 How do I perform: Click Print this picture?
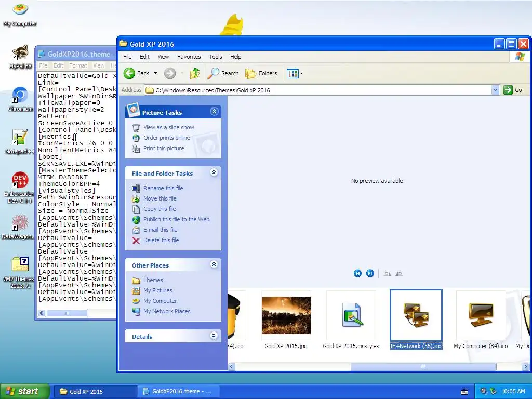click(x=164, y=148)
